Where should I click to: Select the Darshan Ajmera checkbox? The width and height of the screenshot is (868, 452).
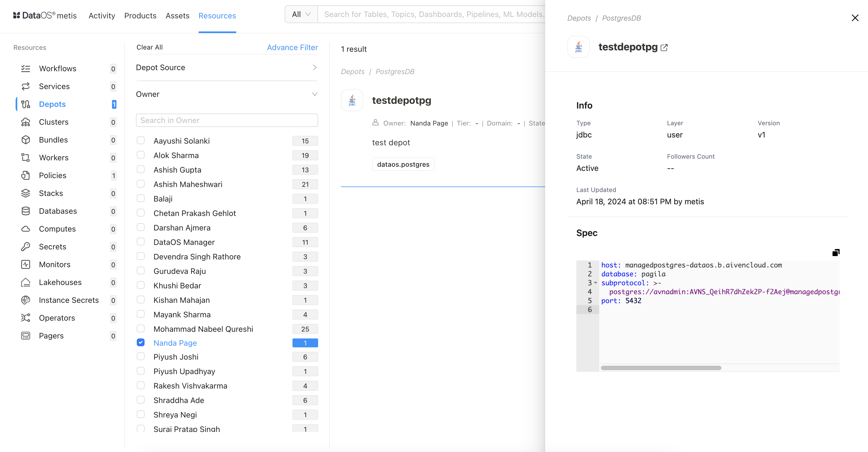(141, 227)
